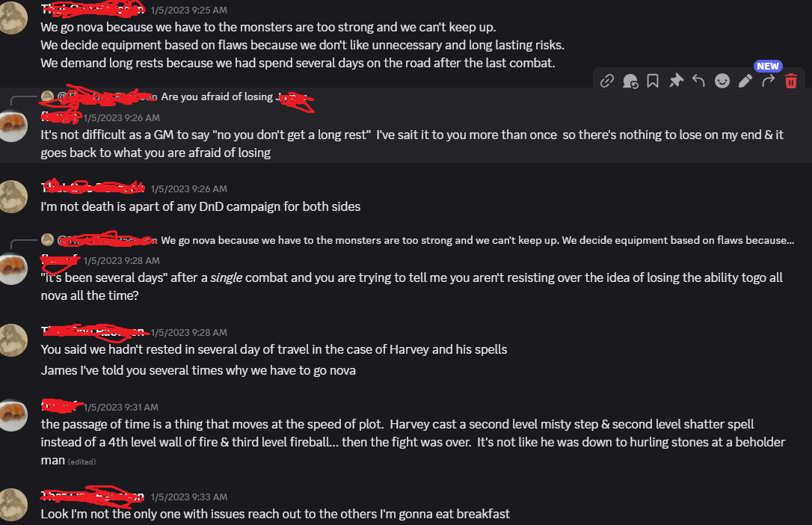Open the orange avatar beside "It's not difficult" message

(x=13, y=126)
